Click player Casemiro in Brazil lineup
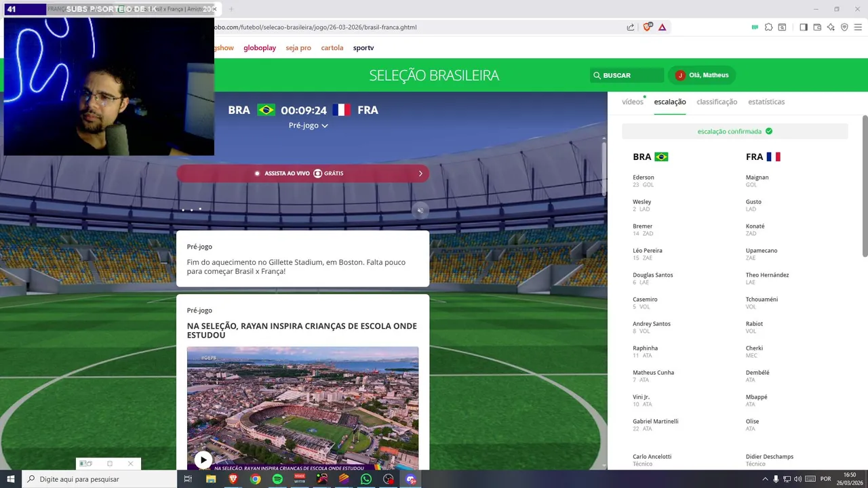 point(645,300)
